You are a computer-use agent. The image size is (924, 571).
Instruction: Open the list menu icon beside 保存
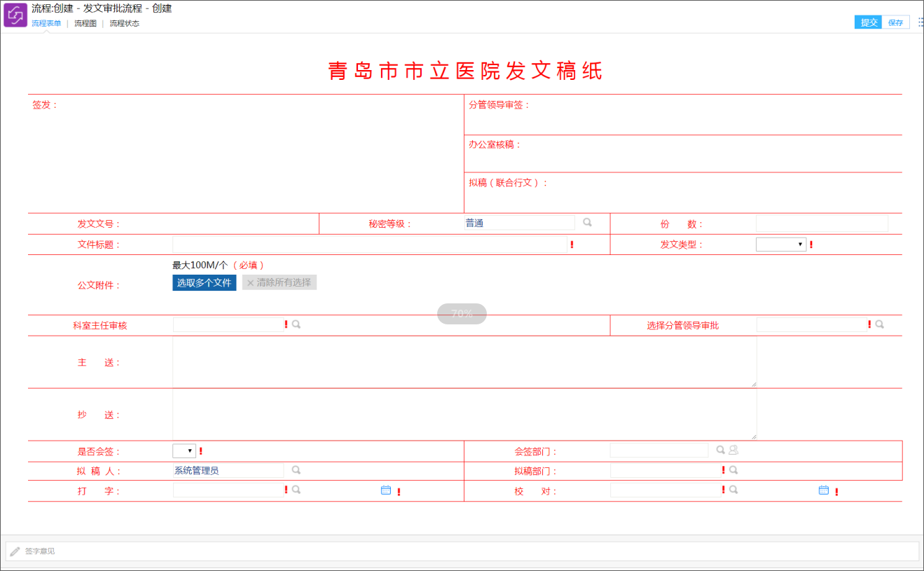[x=920, y=22]
